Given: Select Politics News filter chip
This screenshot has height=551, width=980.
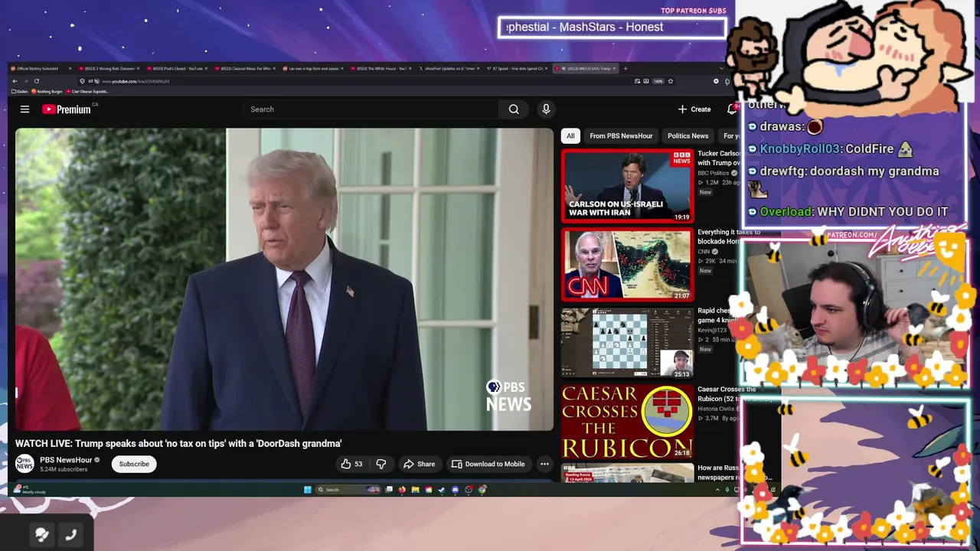Looking at the screenshot, I should tap(688, 136).
